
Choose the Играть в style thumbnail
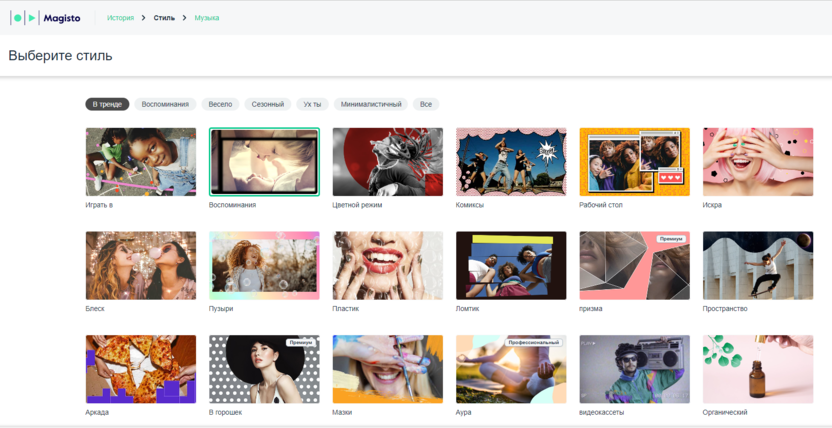(141, 162)
